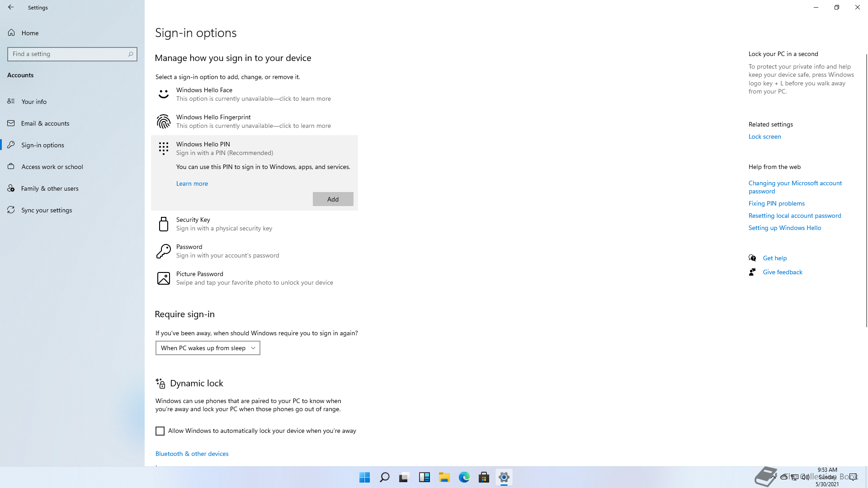Screen dimensions: 868x488
Task: Click the Sign-in options key sidebar icon
Action: pyautogui.click(x=11, y=145)
